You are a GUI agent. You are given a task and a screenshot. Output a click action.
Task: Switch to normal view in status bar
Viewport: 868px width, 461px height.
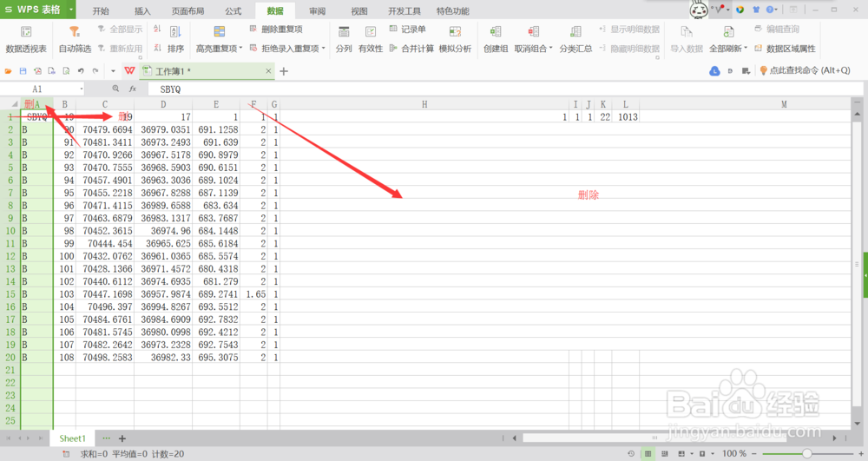pyautogui.click(x=648, y=453)
